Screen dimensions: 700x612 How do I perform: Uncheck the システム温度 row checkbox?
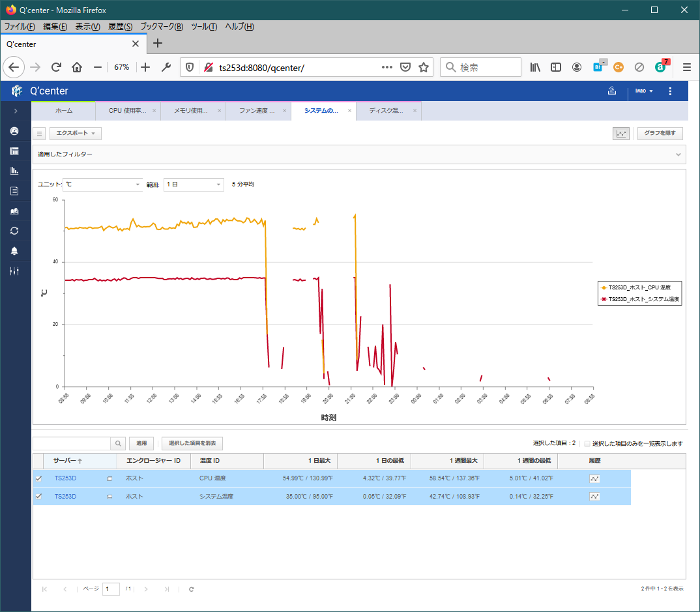[39, 497]
